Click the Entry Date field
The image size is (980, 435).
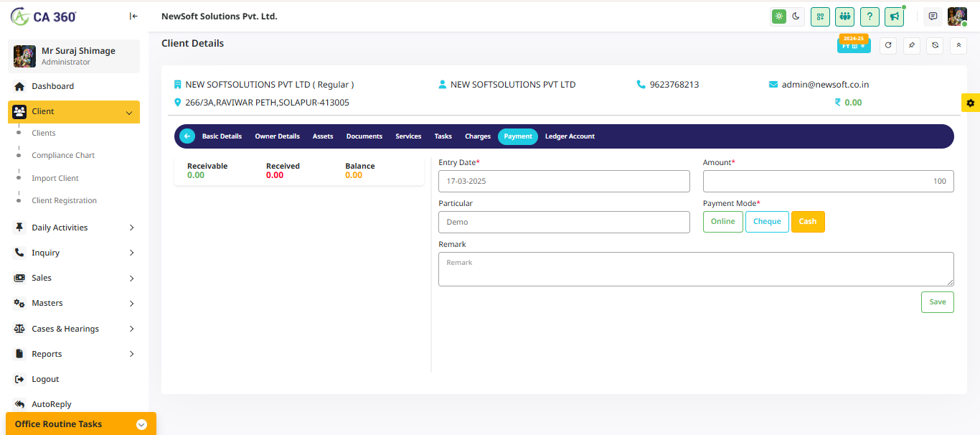tap(564, 181)
